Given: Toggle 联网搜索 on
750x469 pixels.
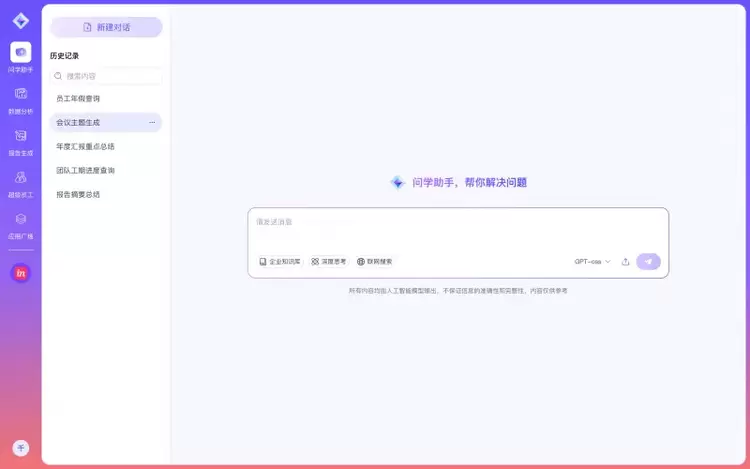Looking at the screenshot, I should [x=375, y=261].
